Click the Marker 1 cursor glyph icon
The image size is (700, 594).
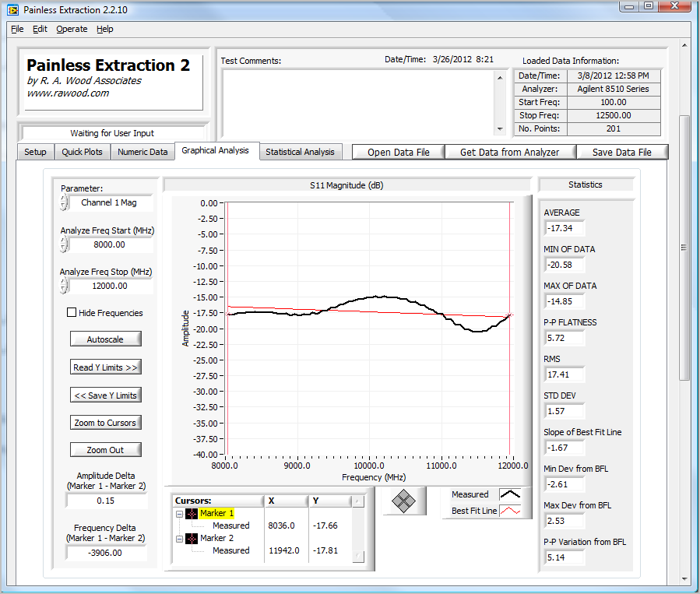click(x=192, y=514)
